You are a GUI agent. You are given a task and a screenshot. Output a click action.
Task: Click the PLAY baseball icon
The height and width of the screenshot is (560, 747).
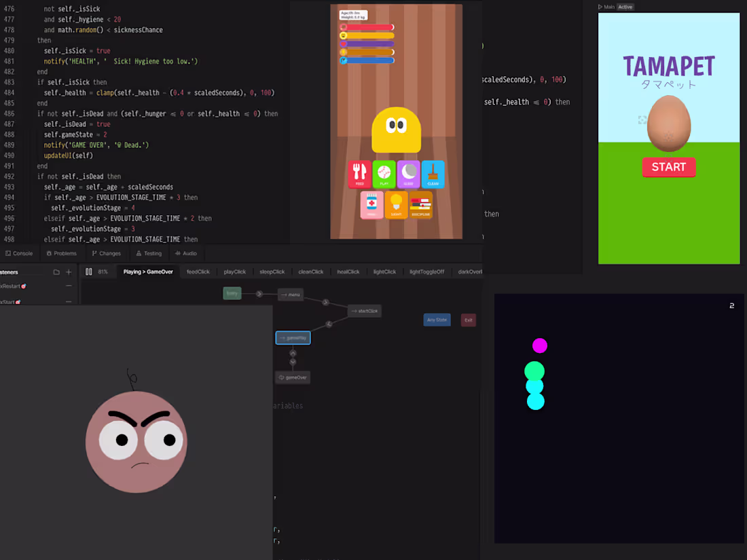tap(384, 174)
